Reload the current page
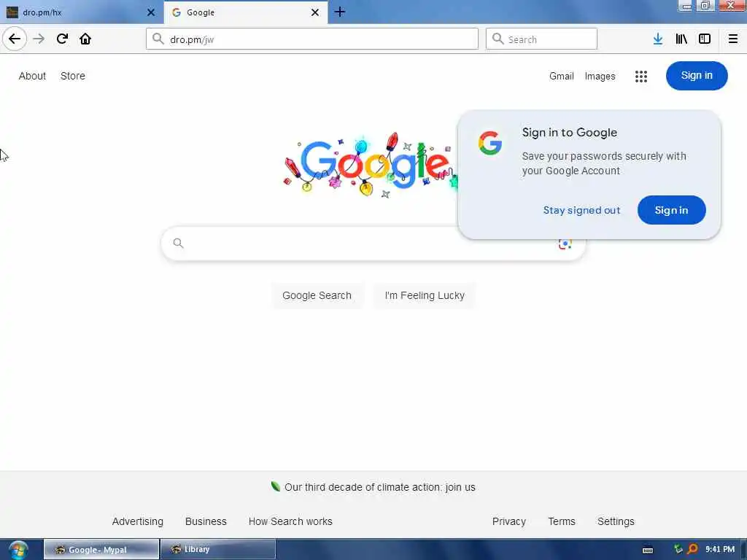The image size is (747, 560). click(62, 39)
